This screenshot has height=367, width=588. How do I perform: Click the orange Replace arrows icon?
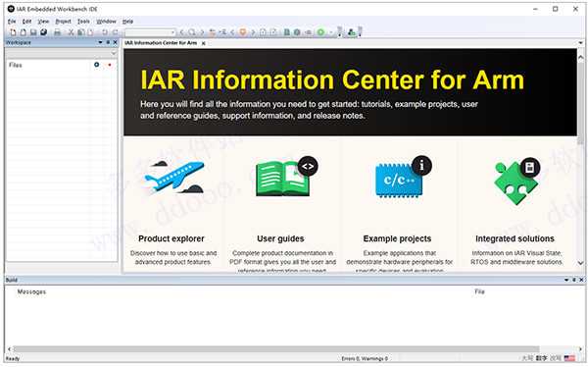pos(213,32)
